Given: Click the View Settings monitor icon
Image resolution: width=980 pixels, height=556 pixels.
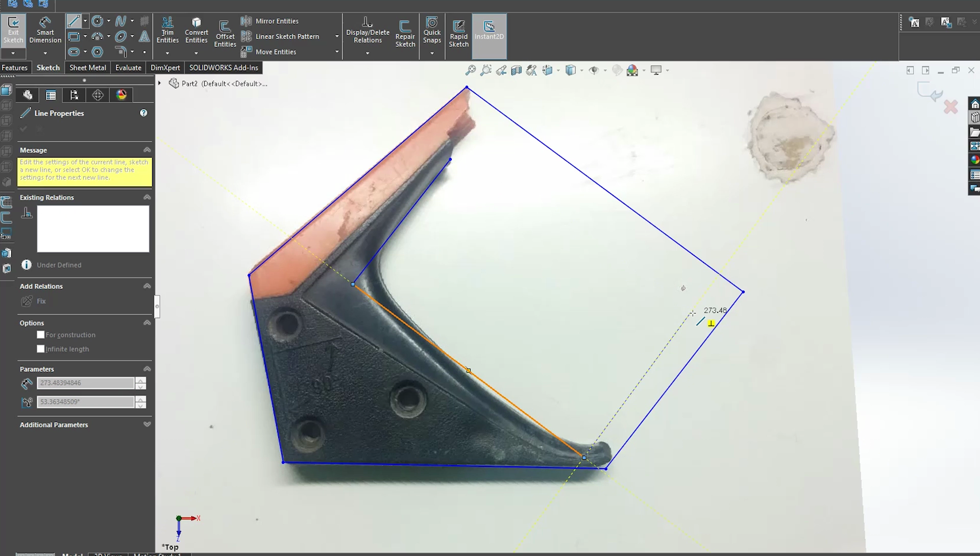Looking at the screenshot, I should [x=656, y=70].
